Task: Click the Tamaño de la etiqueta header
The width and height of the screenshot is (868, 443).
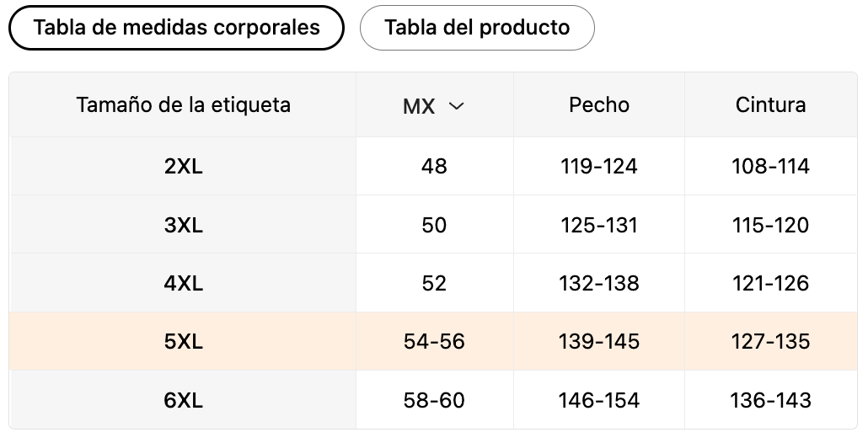Action: coord(183,105)
